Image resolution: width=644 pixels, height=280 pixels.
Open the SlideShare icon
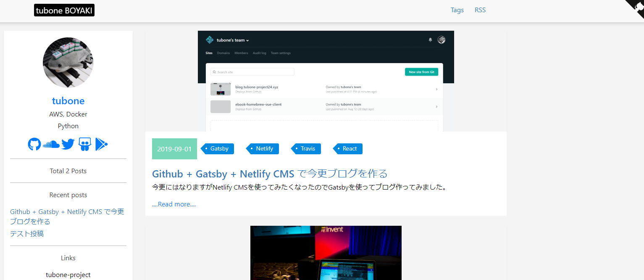click(x=84, y=144)
